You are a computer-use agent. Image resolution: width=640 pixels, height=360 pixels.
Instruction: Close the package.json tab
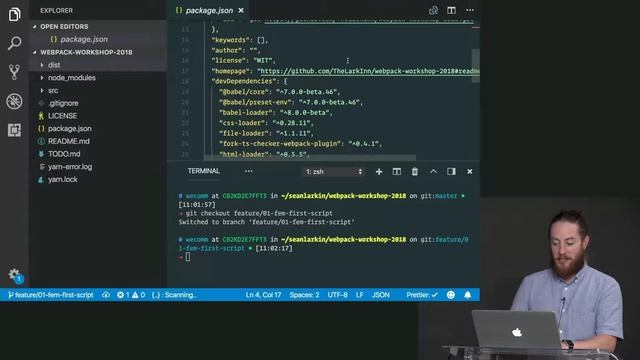pyautogui.click(x=241, y=11)
